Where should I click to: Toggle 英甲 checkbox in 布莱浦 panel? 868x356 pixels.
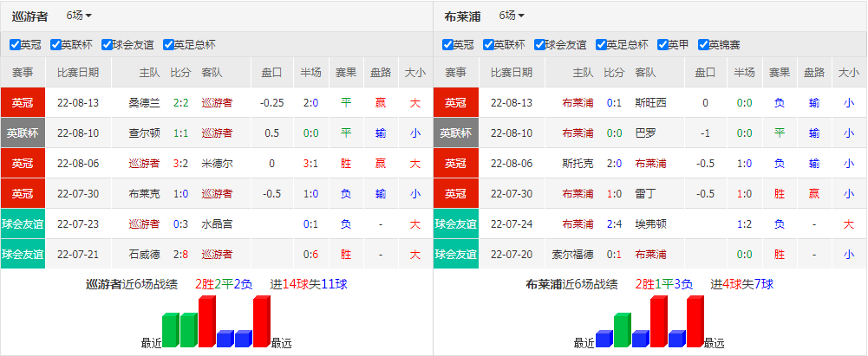(x=662, y=45)
